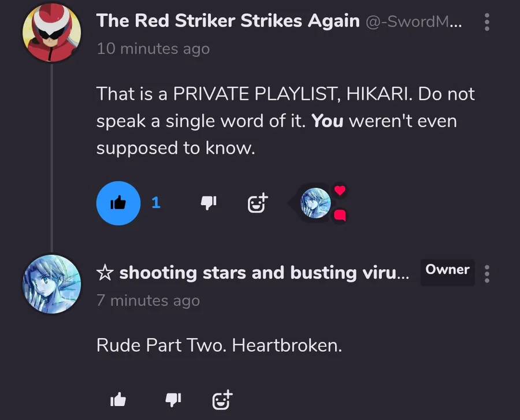Open shooting stars owner's profile avatar
This screenshot has height=420, width=520.
52,284
